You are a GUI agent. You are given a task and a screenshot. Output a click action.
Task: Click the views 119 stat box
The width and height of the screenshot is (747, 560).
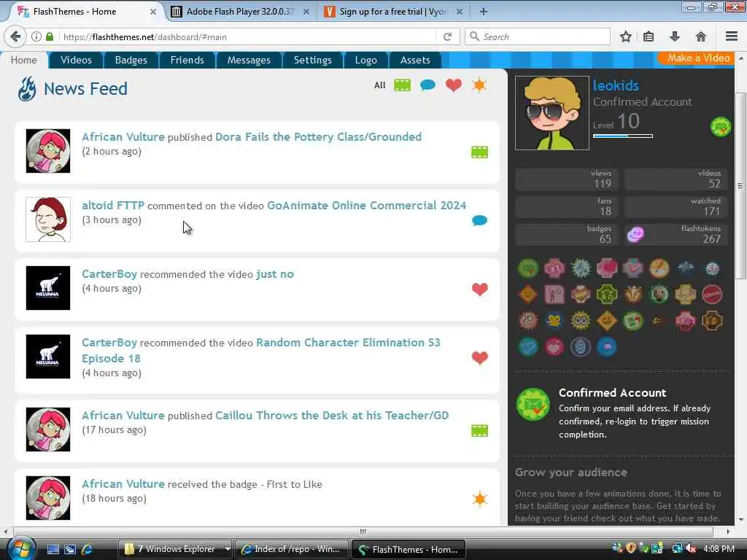click(567, 179)
